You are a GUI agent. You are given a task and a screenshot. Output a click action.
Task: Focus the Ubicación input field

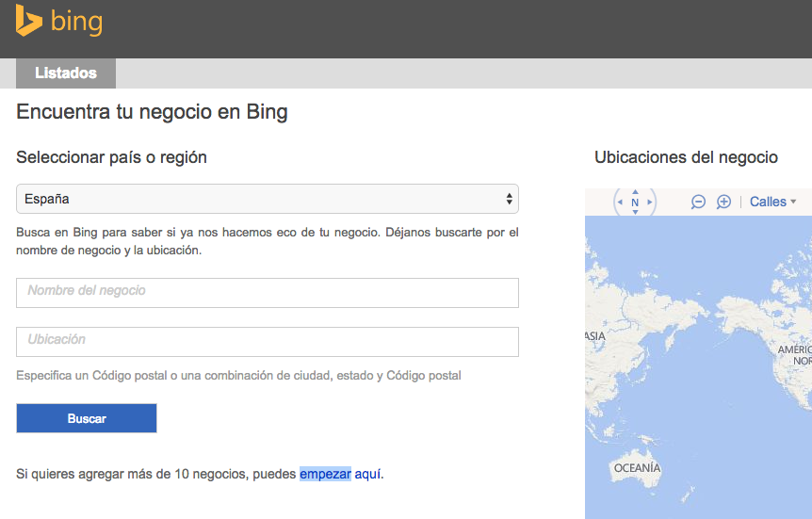click(x=268, y=341)
